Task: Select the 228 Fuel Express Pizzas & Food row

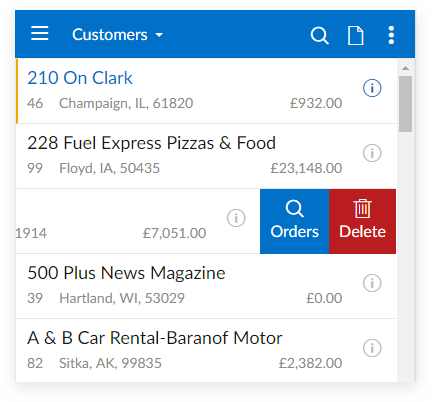Action: 206,156
